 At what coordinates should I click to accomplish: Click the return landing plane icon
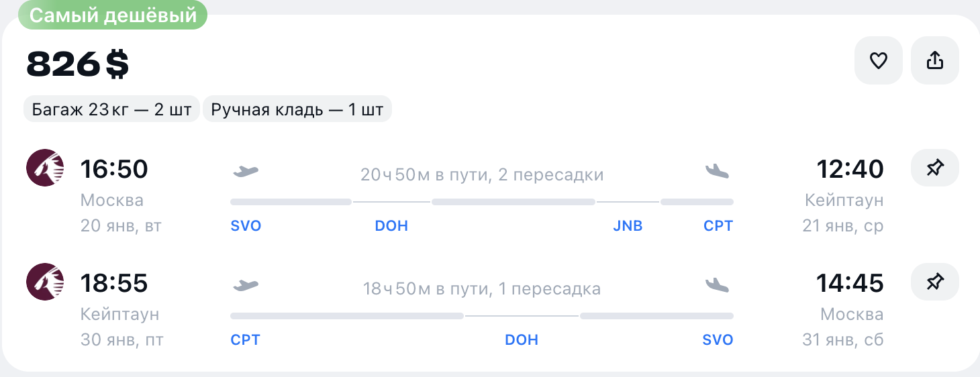(717, 285)
